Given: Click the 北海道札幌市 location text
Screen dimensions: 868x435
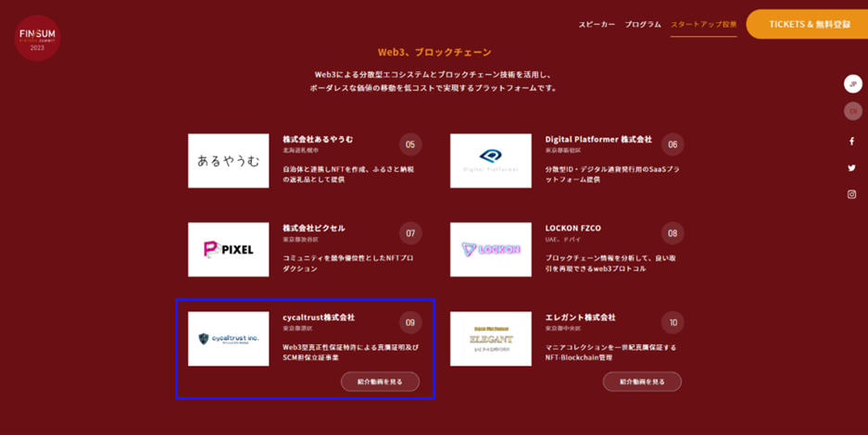Looking at the screenshot, I should 300,150.
